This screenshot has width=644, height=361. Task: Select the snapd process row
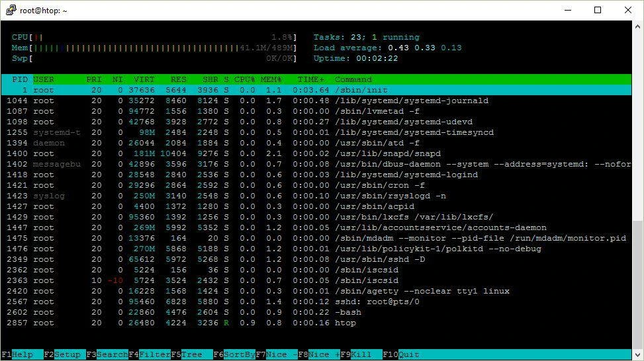click(x=316, y=154)
